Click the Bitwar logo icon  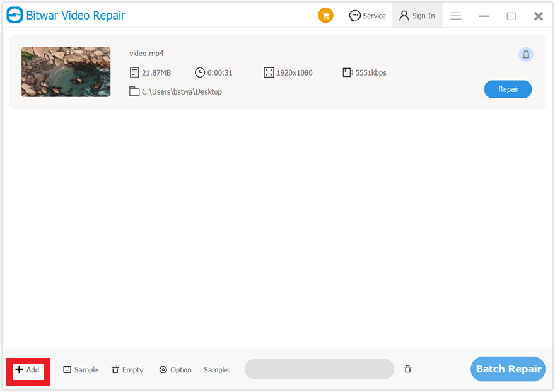[x=15, y=15]
